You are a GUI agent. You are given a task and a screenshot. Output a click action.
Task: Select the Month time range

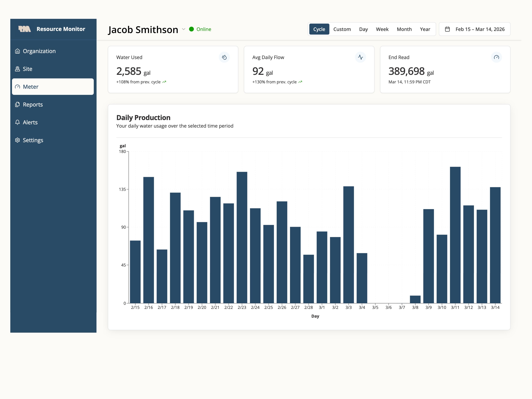404,29
